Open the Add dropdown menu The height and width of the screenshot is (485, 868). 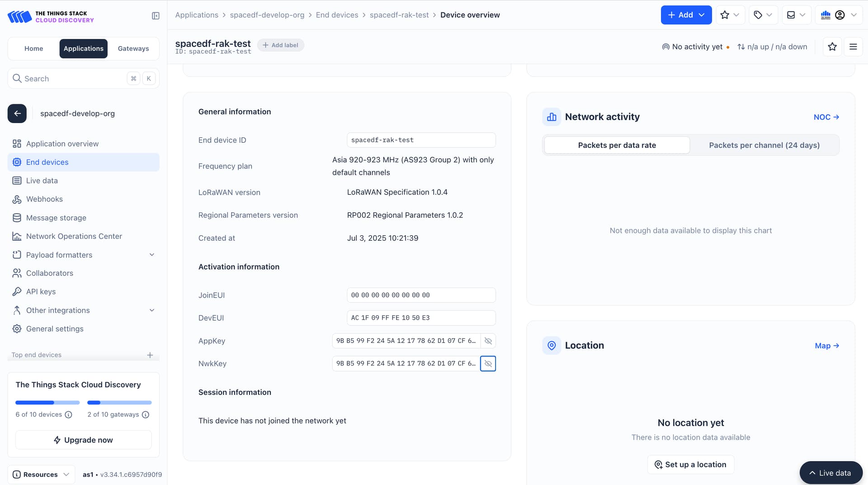click(x=686, y=15)
